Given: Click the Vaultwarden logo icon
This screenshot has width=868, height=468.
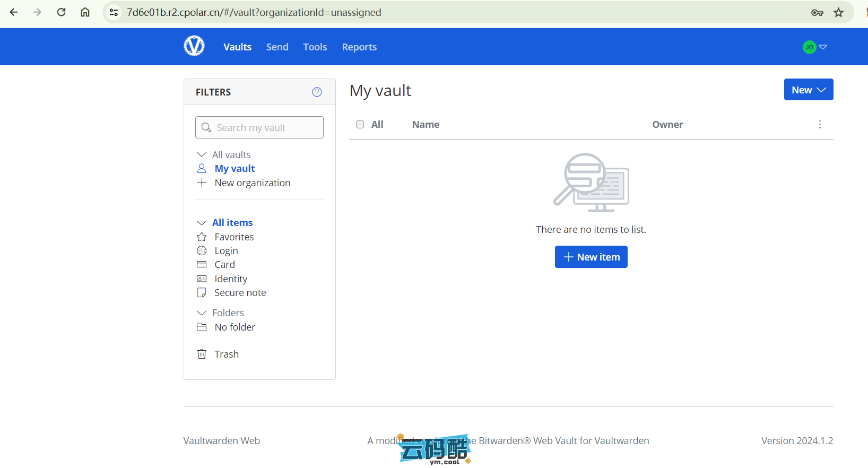Looking at the screenshot, I should coord(194,46).
